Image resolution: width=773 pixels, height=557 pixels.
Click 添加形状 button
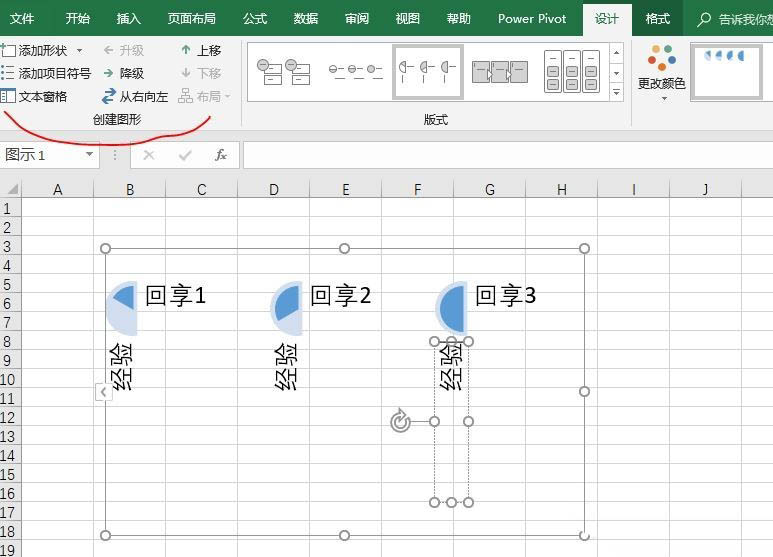[35, 50]
